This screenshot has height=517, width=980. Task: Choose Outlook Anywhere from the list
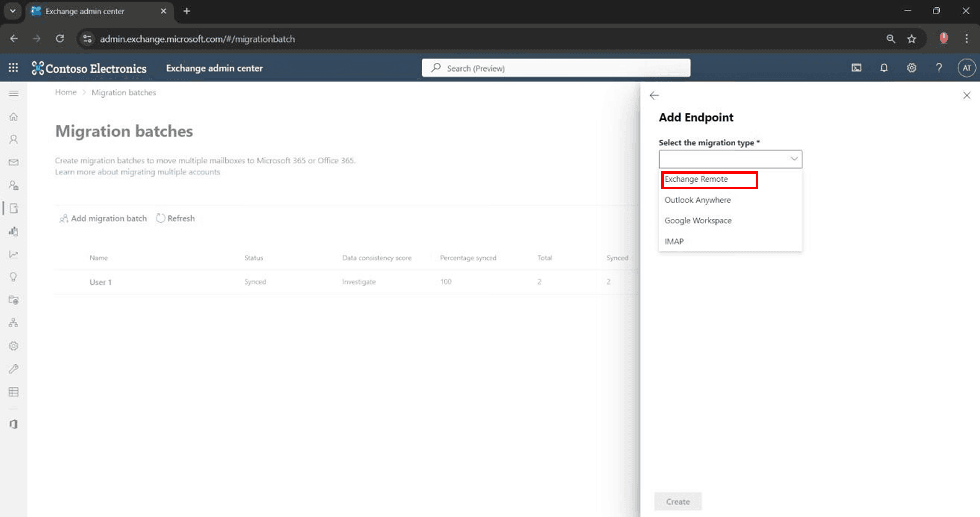click(x=697, y=200)
